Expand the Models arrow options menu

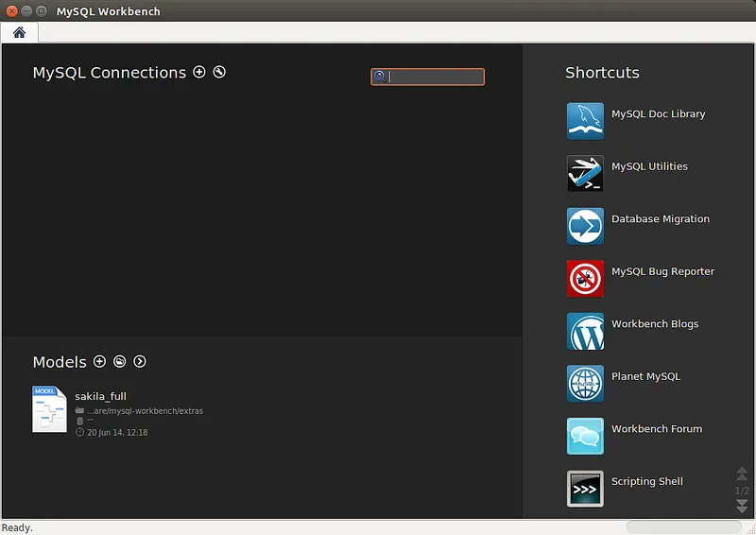[x=140, y=361]
